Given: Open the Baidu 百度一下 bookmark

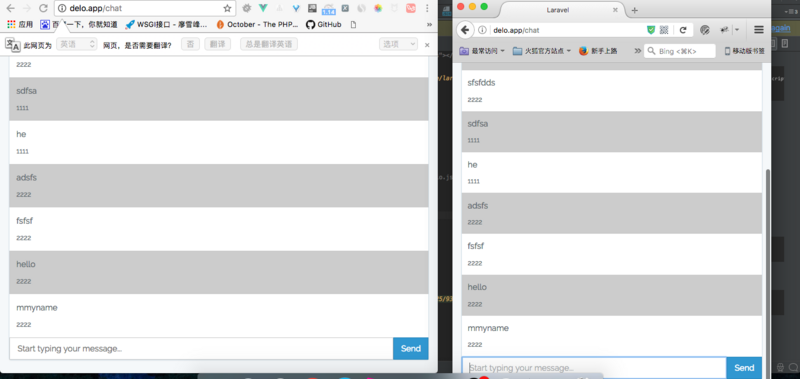Looking at the screenshot, I should tap(79, 24).
